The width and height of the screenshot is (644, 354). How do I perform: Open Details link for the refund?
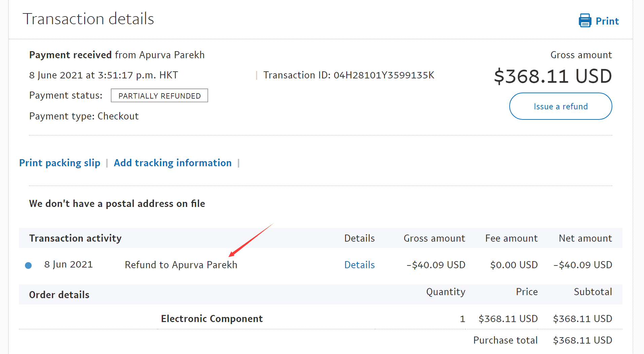click(359, 265)
